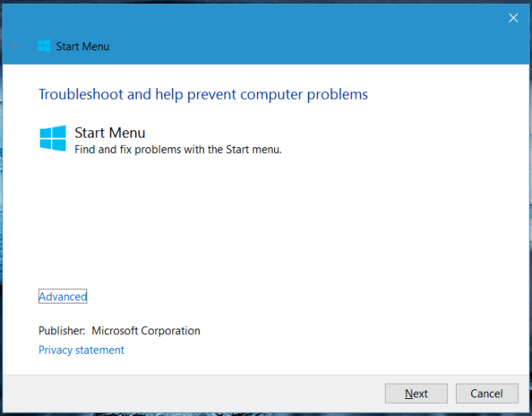Click heading 'Troubleshoot and help prevent computer problems'
This screenshot has width=532, height=416.
click(x=203, y=95)
